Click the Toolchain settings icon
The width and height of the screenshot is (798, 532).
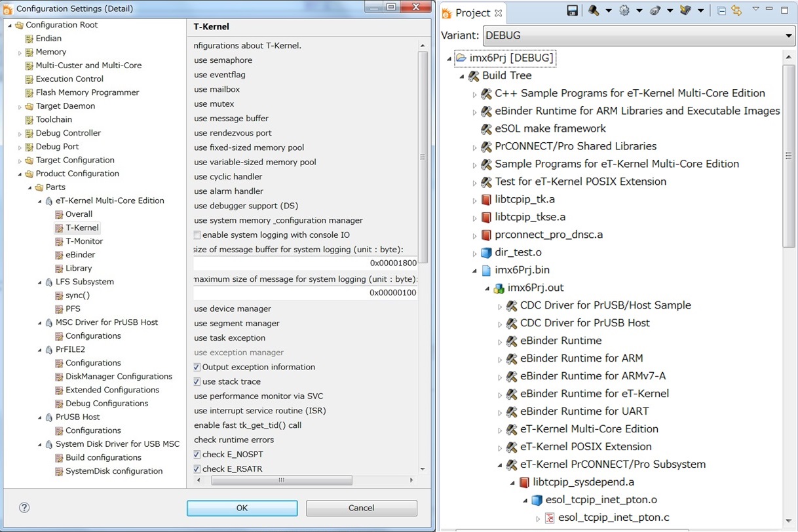point(29,120)
